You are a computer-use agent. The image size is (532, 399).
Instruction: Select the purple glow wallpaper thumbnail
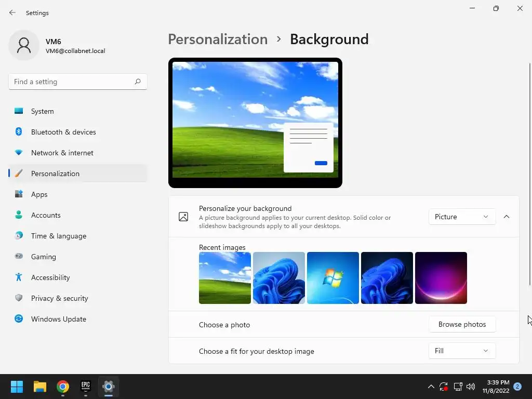[441, 278]
